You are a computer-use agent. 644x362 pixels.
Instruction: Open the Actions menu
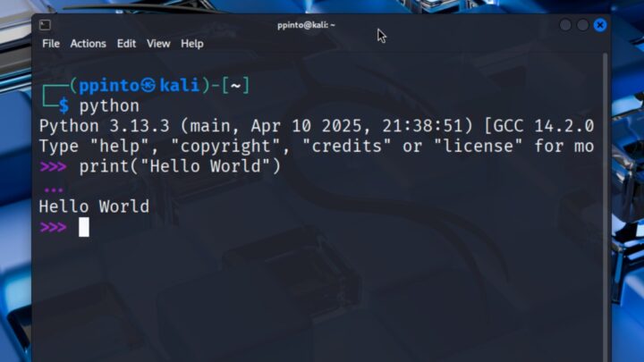(88, 44)
